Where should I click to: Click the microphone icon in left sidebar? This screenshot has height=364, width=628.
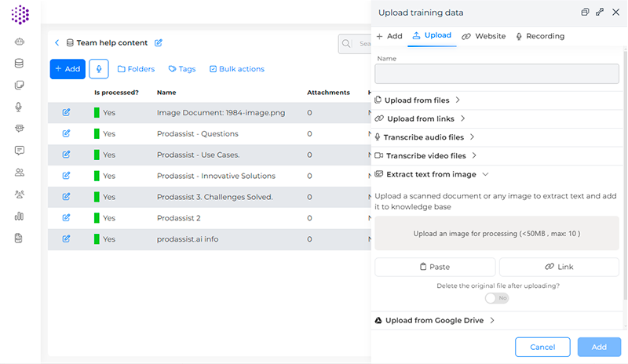click(x=20, y=107)
